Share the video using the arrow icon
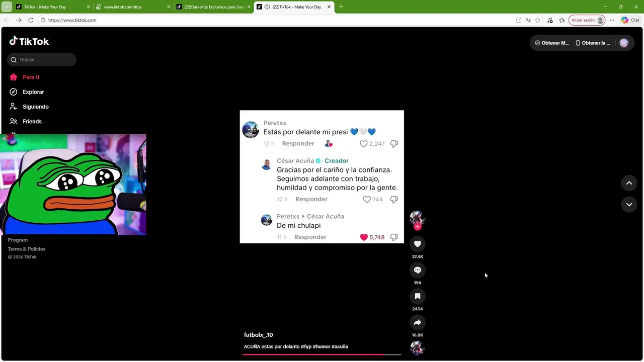 [417, 322]
